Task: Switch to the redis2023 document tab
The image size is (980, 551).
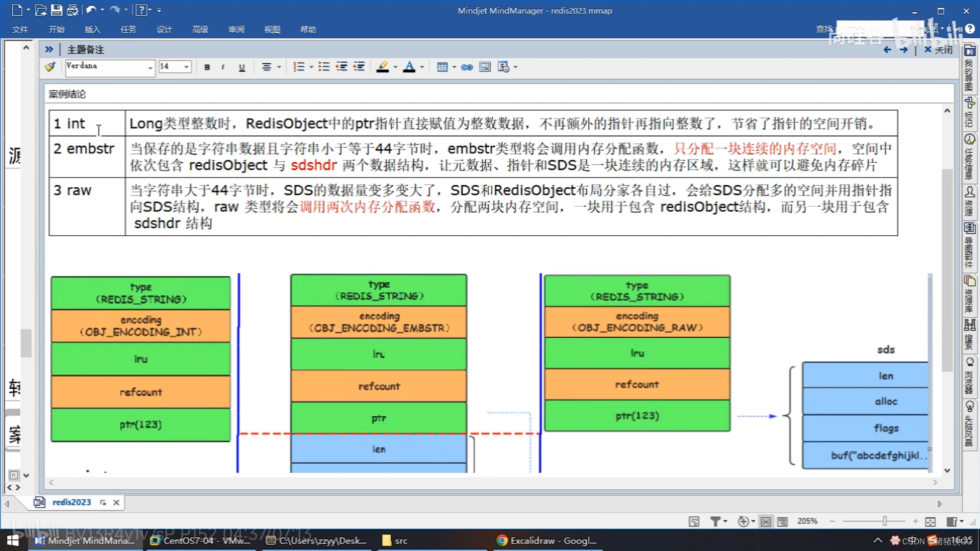Action: (x=71, y=502)
